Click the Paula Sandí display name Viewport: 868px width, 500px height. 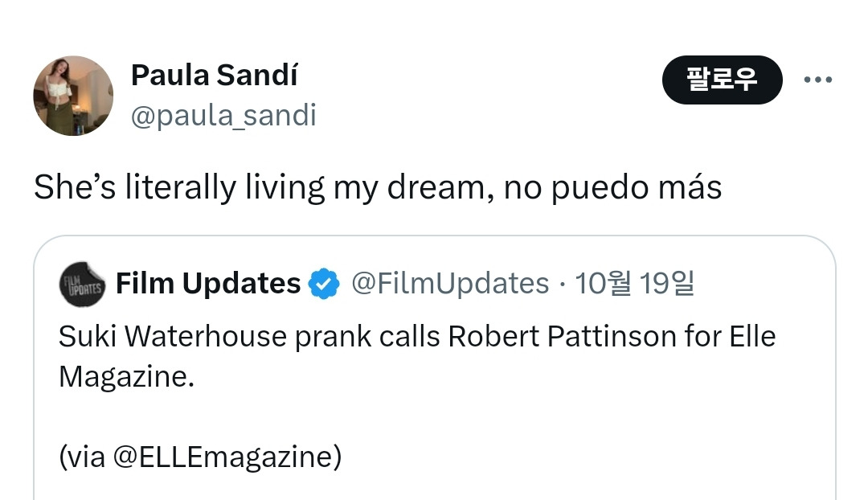click(x=214, y=76)
